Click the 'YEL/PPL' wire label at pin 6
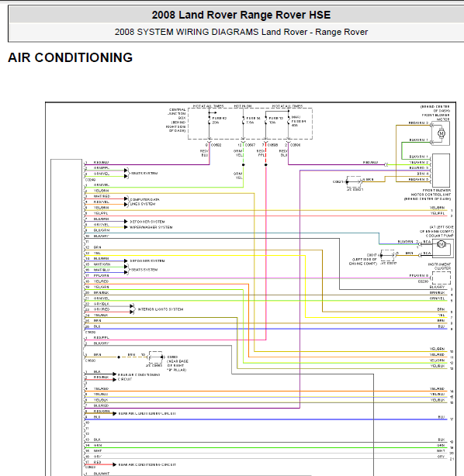This screenshot has width=464, height=476. (101, 213)
